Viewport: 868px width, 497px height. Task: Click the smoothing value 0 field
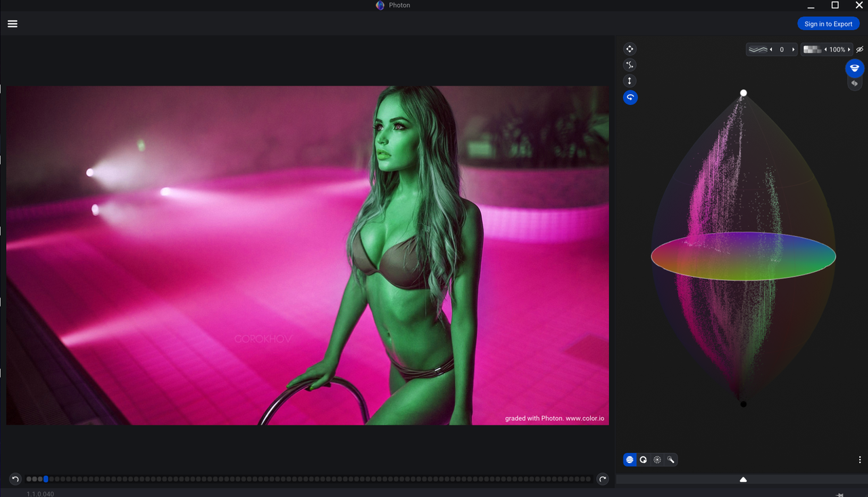coord(782,49)
